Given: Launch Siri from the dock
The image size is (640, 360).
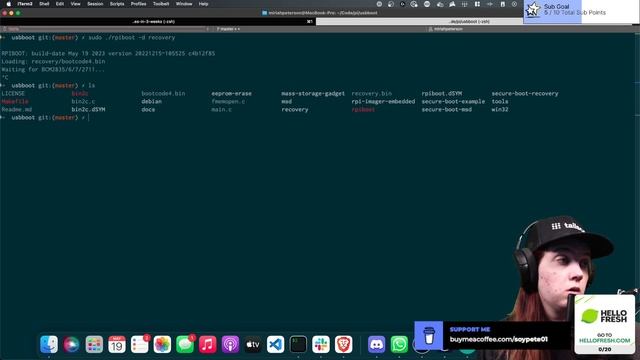Looking at the screenshot, I should point(71,344).
